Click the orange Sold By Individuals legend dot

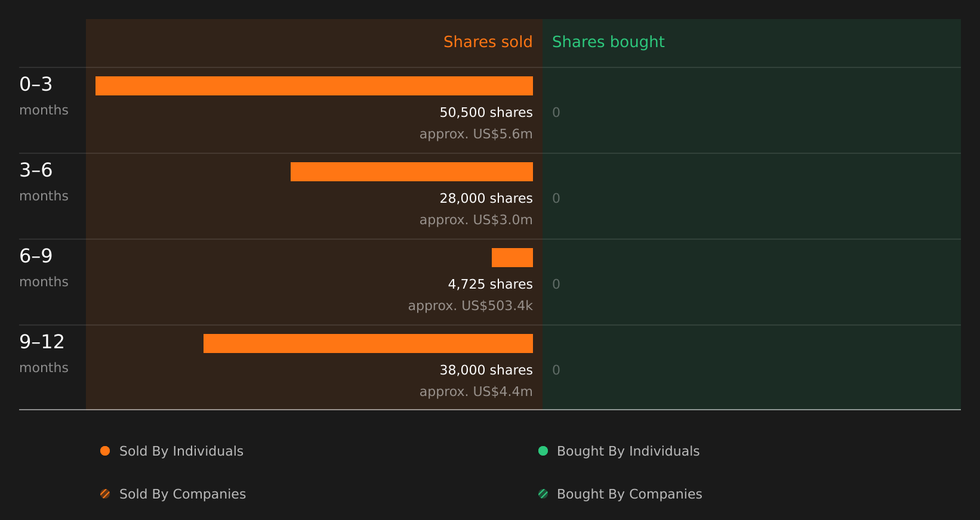[105, 451]
